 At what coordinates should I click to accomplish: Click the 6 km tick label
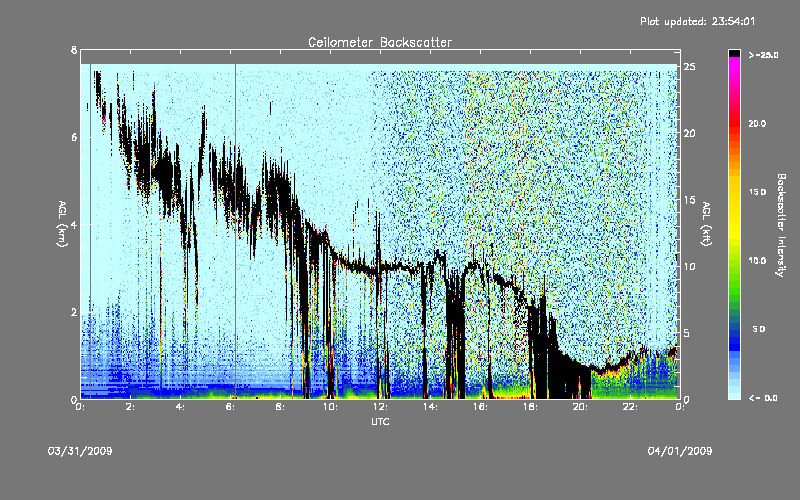(x=74, y=137)
